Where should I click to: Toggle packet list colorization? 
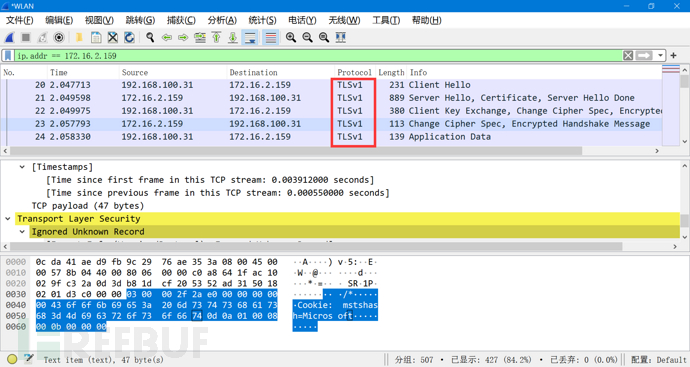point(271,37)
